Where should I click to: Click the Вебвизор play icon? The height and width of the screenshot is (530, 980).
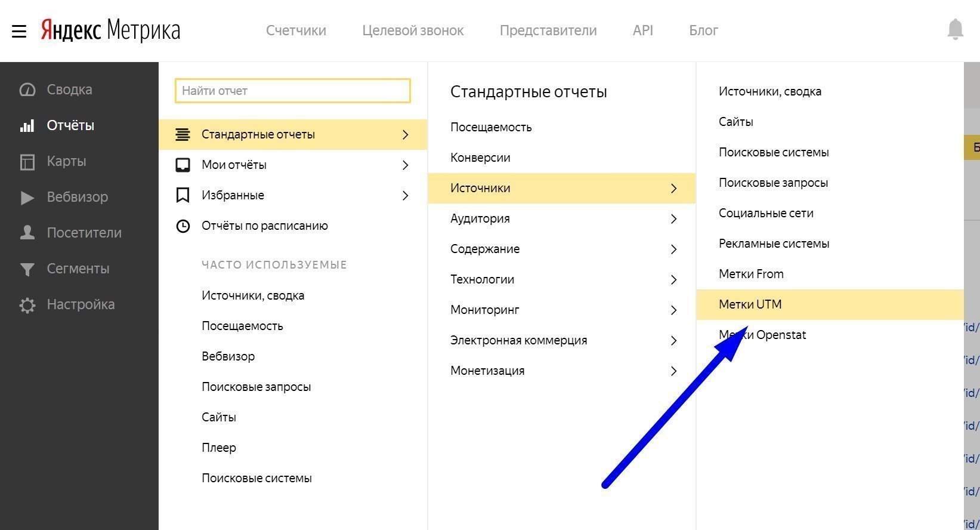click(x=27, y=198)
